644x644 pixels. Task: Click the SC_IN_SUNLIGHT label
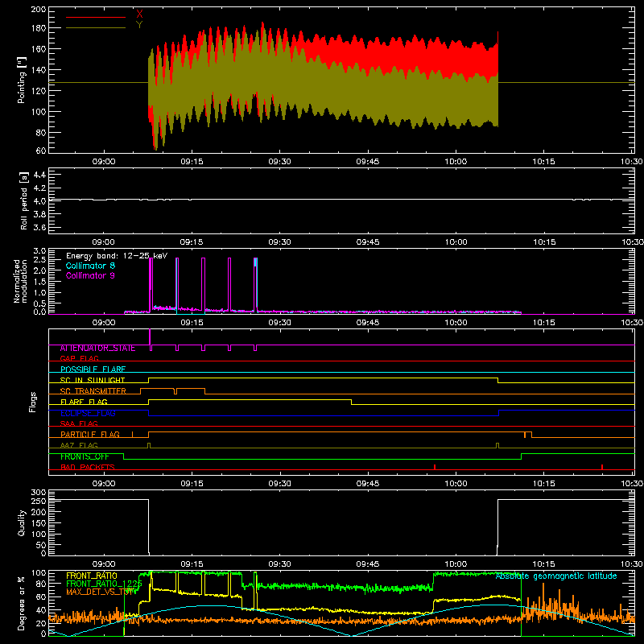(93, 380)
